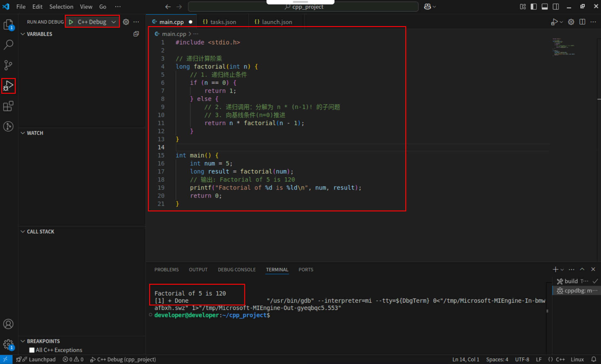Screen dimensions: 601x364
Task: Change indentation via Spaces: 4
Action: 497,359
